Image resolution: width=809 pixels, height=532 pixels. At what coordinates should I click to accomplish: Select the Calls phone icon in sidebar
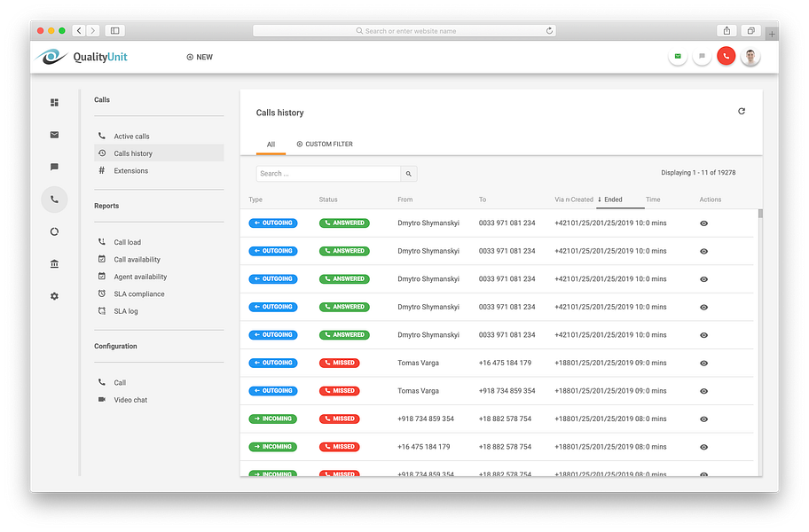54,199
